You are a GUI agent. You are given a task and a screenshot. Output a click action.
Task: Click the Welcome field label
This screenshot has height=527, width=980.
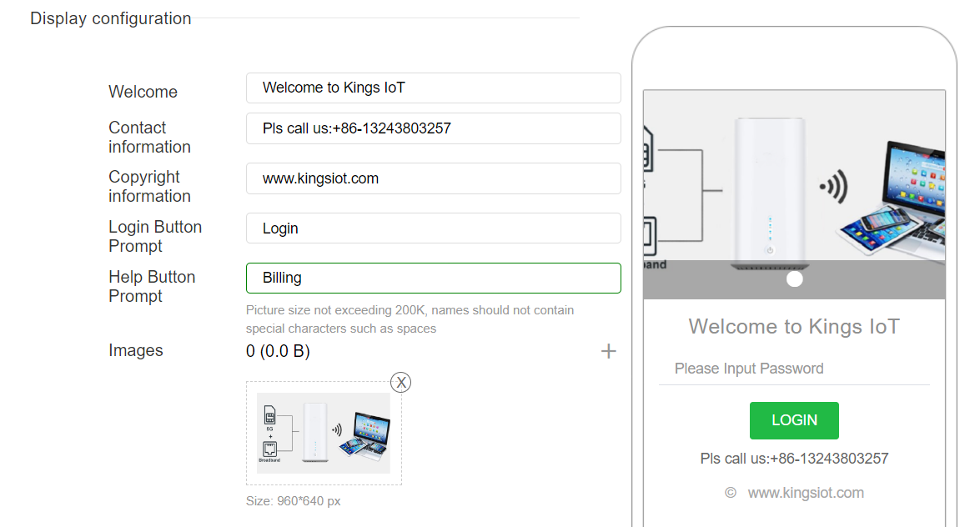point(143,92)
